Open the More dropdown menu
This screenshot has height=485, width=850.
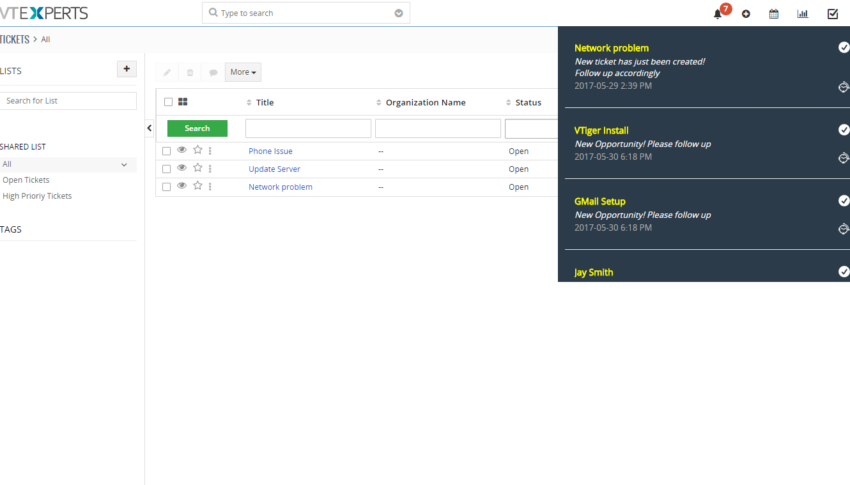click(x=243, y=72)
